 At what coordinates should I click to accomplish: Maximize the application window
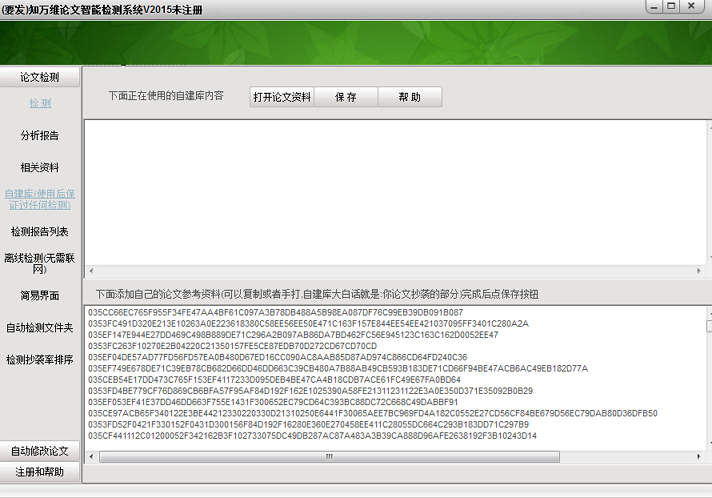click(x=672, y=6)
